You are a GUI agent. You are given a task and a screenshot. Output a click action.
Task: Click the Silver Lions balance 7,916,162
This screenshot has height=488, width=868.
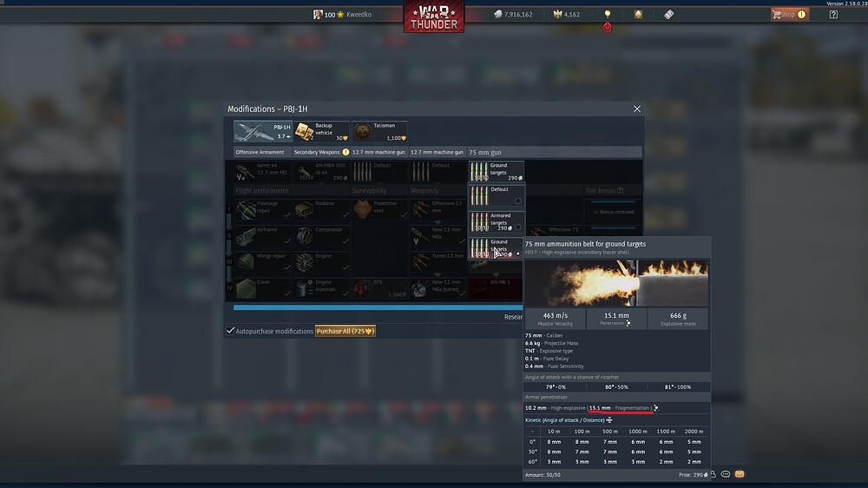[513, 15]
